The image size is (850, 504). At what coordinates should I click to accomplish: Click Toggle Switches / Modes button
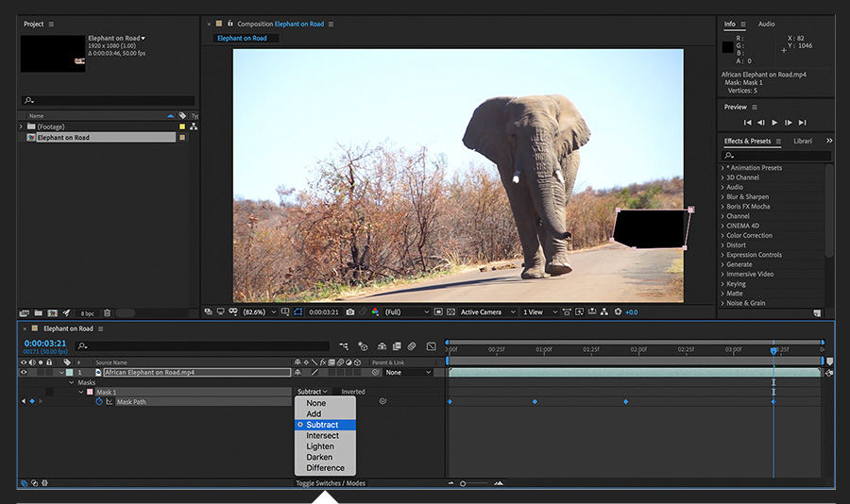331,483
